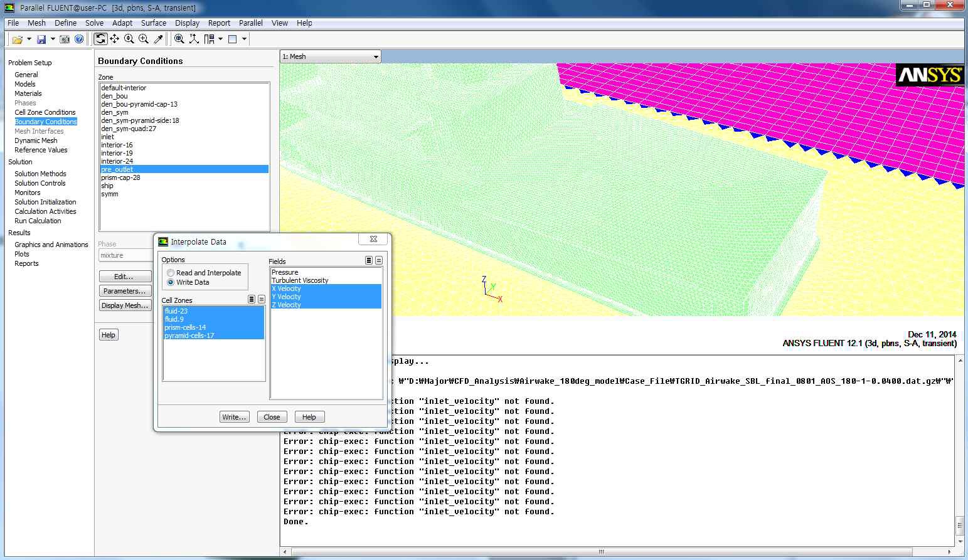Select 'X Velocity' in Fields list
The width and height of the screenshot is (968, 560).
pyautogui.click(x=326, y=288)
